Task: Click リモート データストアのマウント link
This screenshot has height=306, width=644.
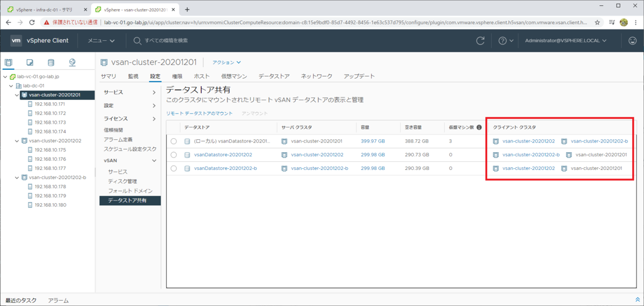Action: tap(199, 114)
